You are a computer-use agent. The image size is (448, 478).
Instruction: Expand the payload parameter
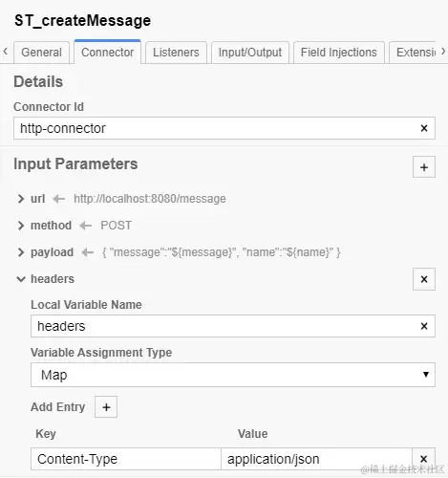coord(21,252)
